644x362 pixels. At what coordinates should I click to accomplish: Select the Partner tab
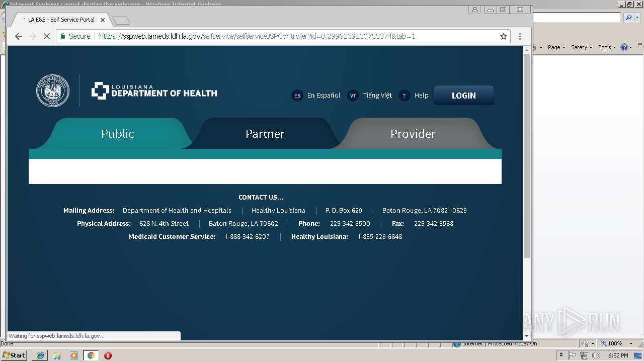point(265,134)
